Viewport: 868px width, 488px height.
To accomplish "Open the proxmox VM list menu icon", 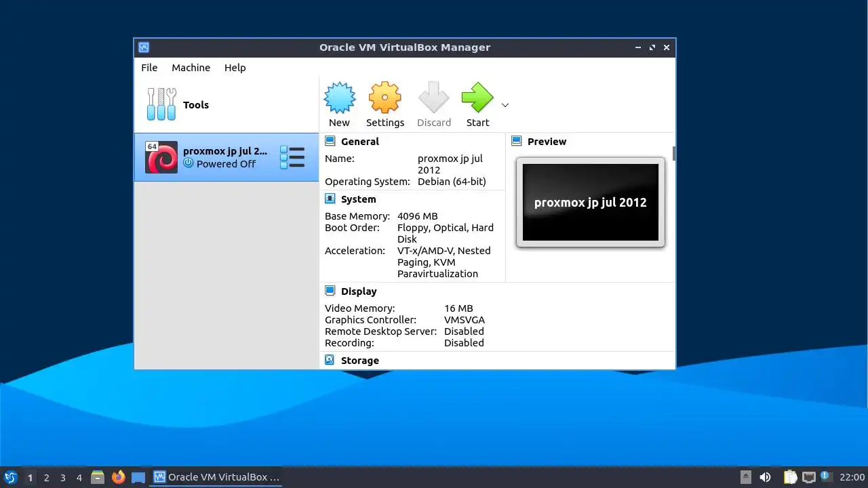I will 292,157.
